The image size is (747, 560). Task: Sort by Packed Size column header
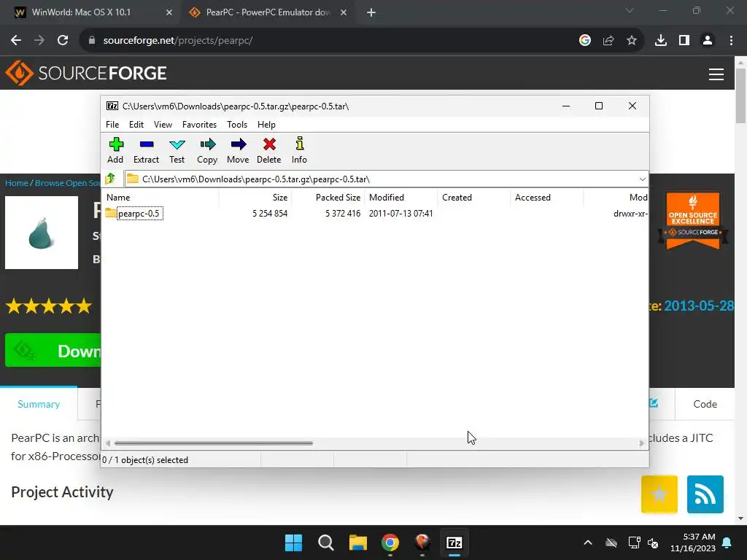(328, 197)
